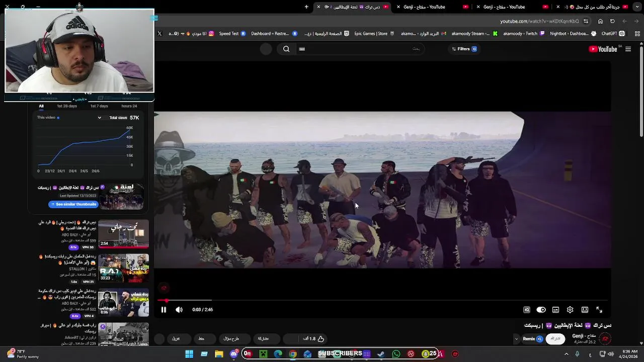Viewport: 644px width, 362px height.
Task: Open the 33:23 STALLON video thumbnail
Action: pyautogui.click(x=123, y=268)
